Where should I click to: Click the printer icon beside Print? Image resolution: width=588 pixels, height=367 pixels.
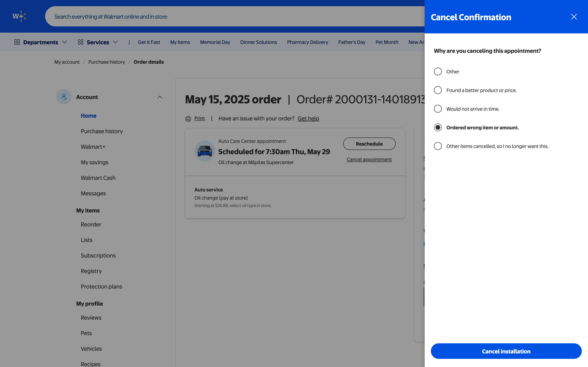point(188,119)
